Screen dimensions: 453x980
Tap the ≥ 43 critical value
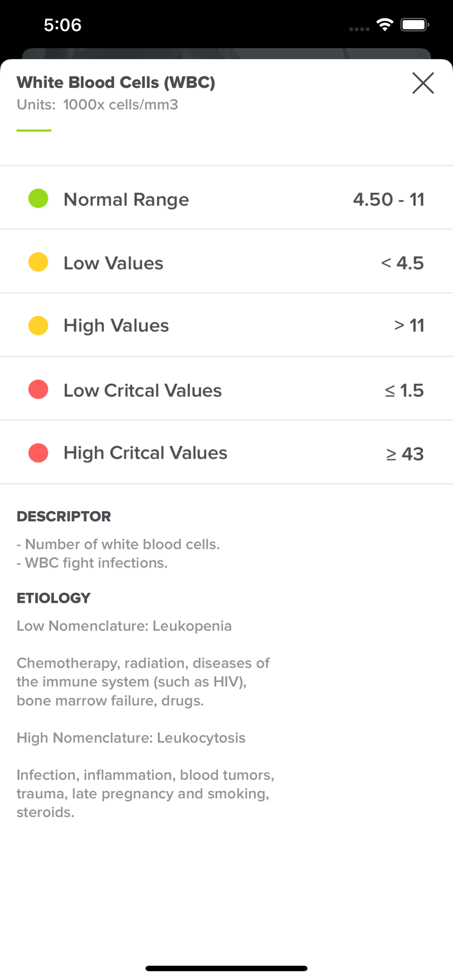tap(404, 454)
